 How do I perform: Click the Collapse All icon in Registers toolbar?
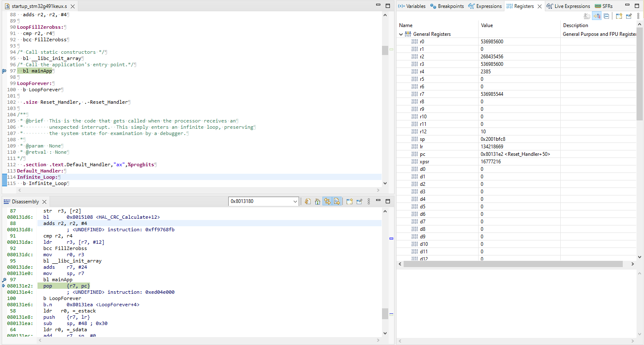(x=606, y=16)
